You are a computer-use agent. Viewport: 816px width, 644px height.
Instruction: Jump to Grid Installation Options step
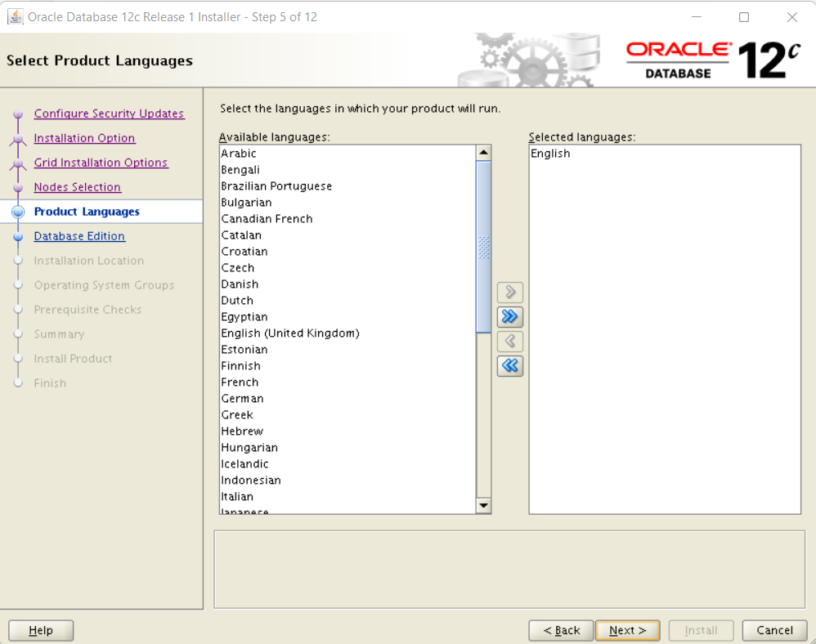pyautogui.click(x=101, y=163)
